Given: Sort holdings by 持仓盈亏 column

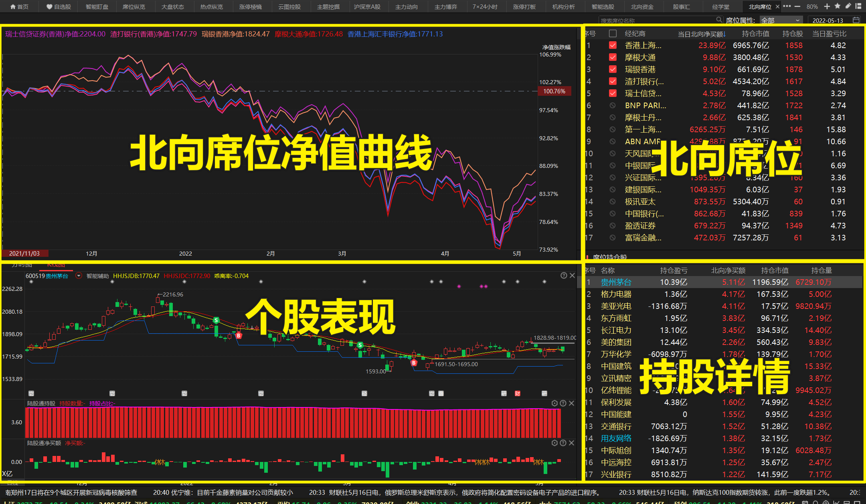Looking at the screenshot, I should point(674,270).
